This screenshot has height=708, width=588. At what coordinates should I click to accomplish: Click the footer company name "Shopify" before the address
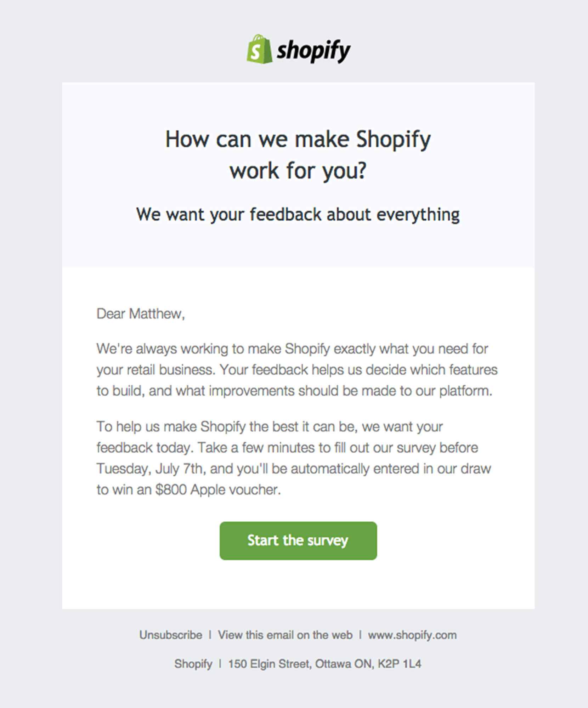pyautogui.click(x=193, y=664)
